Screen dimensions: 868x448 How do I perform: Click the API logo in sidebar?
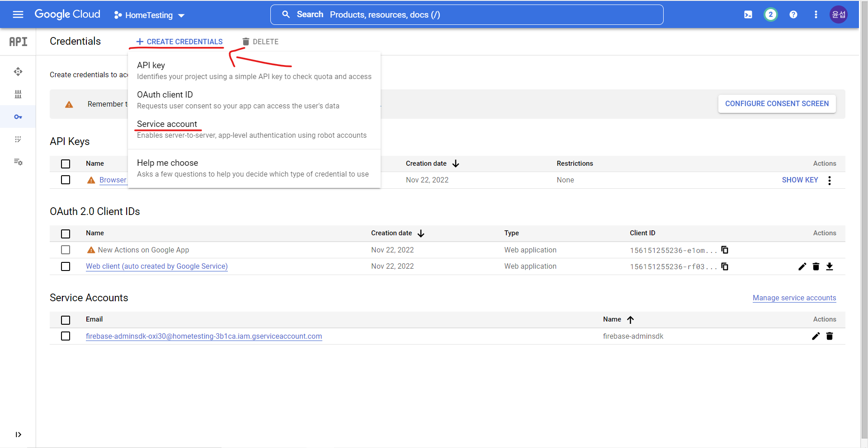(18, 42)
